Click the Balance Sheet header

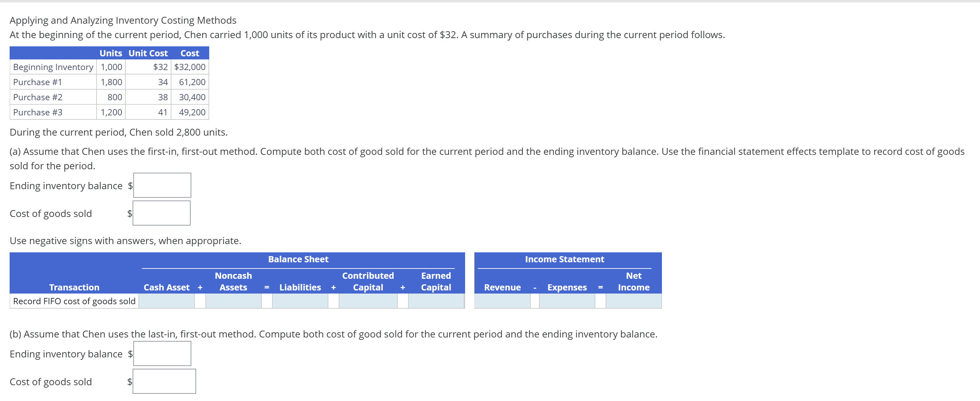point(298,259)
